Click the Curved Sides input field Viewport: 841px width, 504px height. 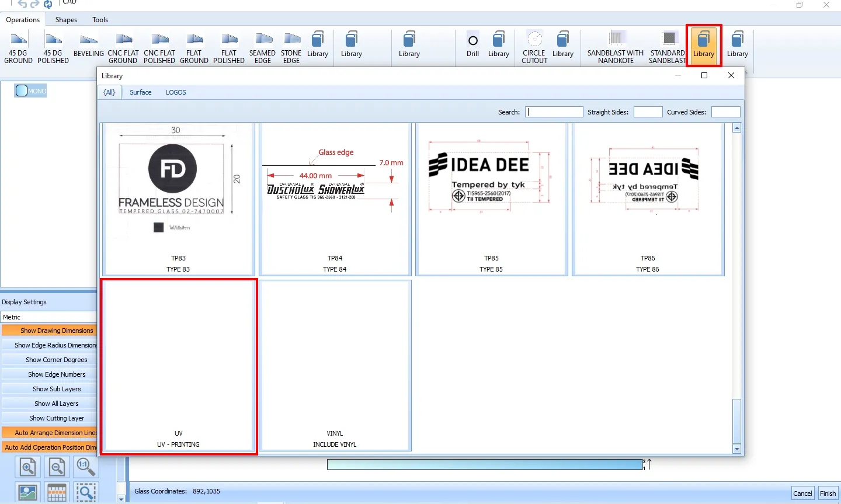coord(726,112)
